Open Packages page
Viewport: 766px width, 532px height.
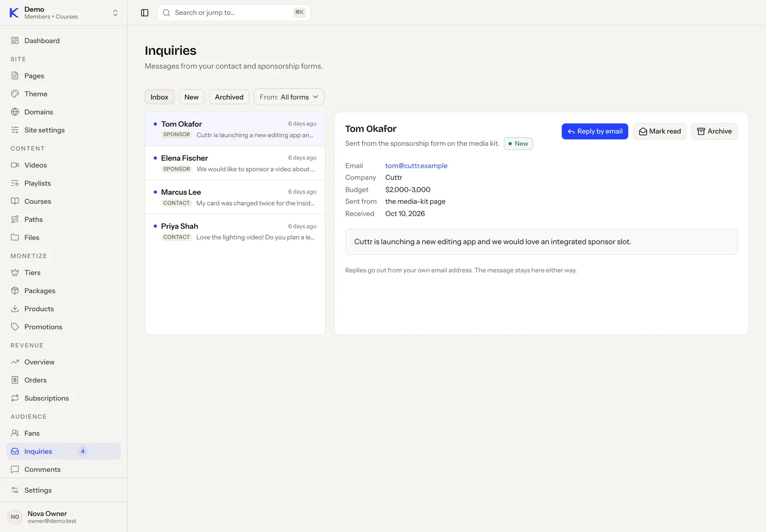[63, 290]
